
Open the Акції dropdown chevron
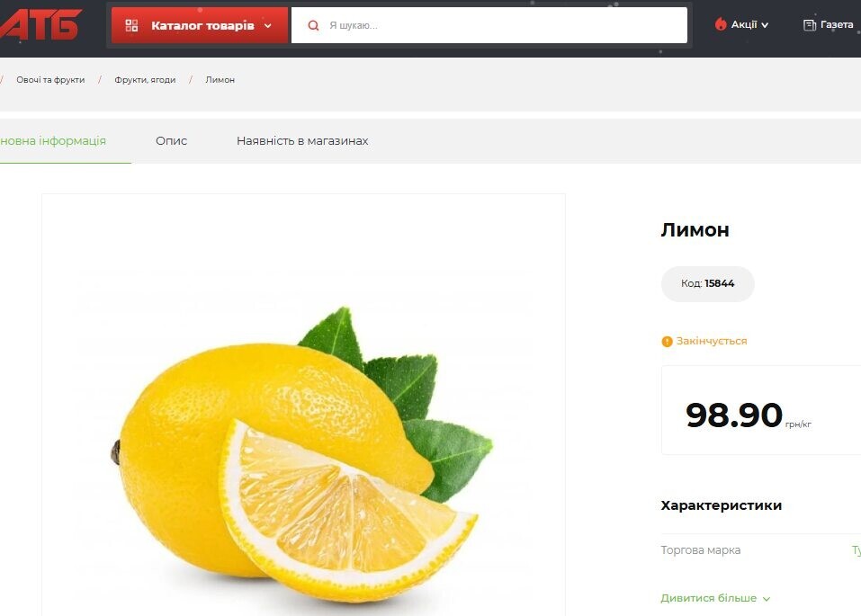765,25
